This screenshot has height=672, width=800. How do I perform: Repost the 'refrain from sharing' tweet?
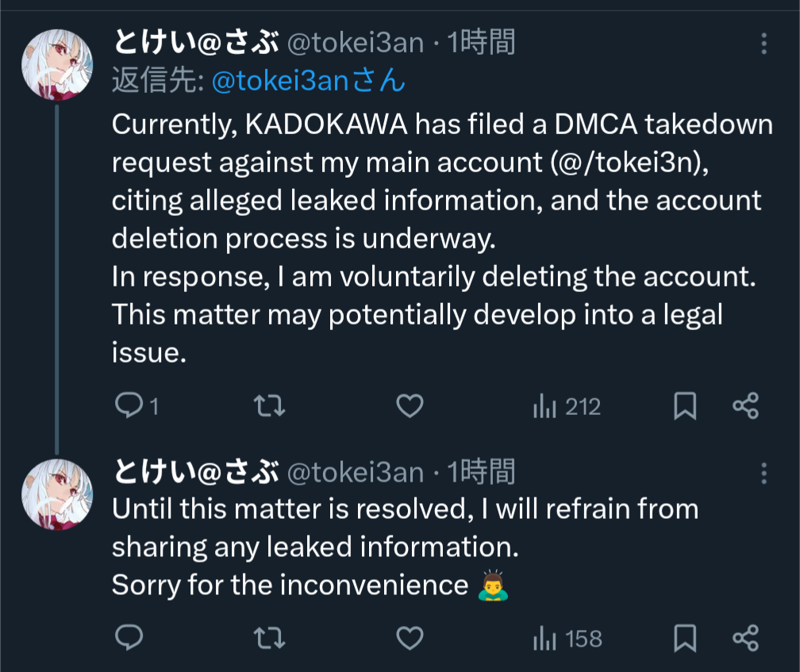[x=269, y=637]
